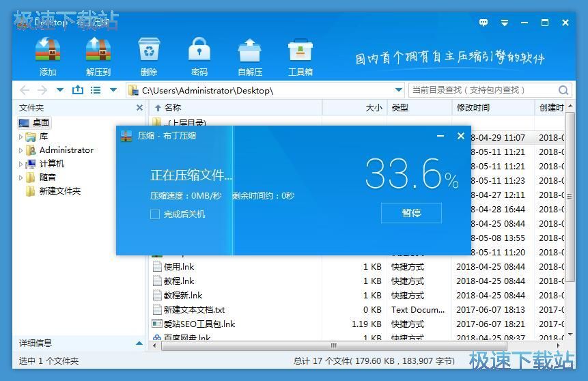Click the status text 选中 1 个文件夹

[x=48, y=361]
